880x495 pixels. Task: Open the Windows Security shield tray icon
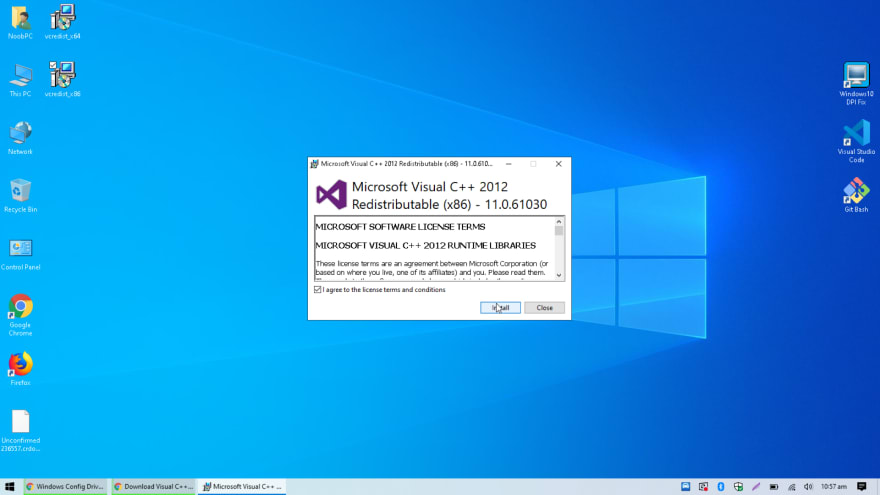click(738, 487)
